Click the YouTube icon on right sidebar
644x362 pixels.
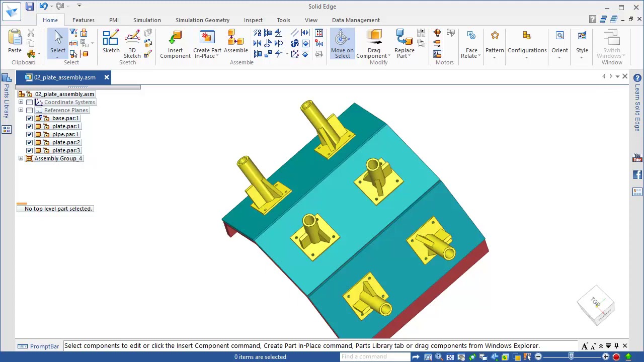pyautogui.click(x=637, y=158)
